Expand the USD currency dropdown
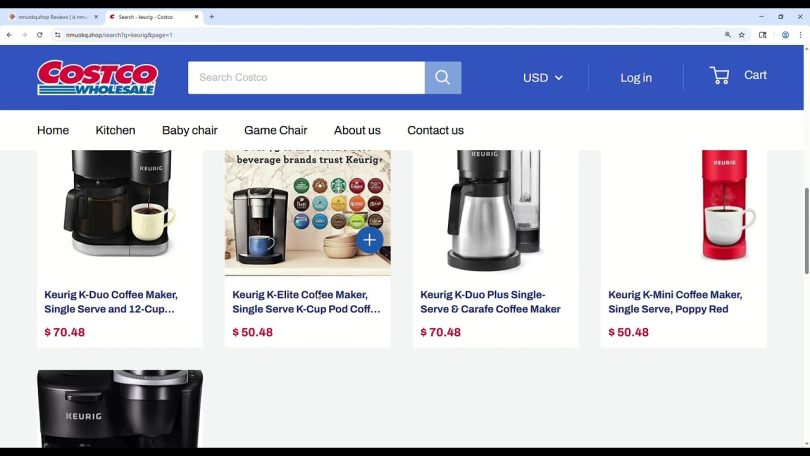Image resolution: width=810 pixels, height=456 pixels. (542, 77)
